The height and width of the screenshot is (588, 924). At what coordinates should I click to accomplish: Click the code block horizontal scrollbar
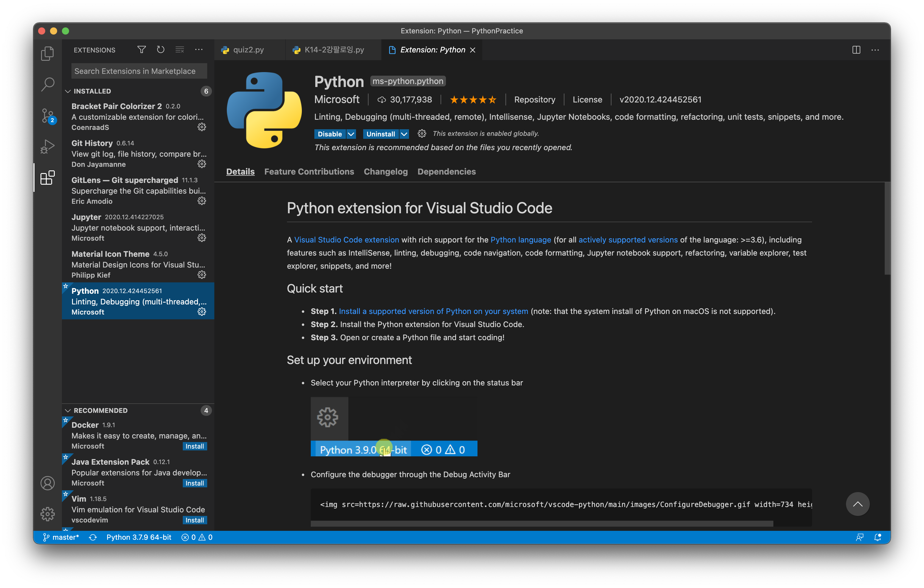[x=541, y=523]
